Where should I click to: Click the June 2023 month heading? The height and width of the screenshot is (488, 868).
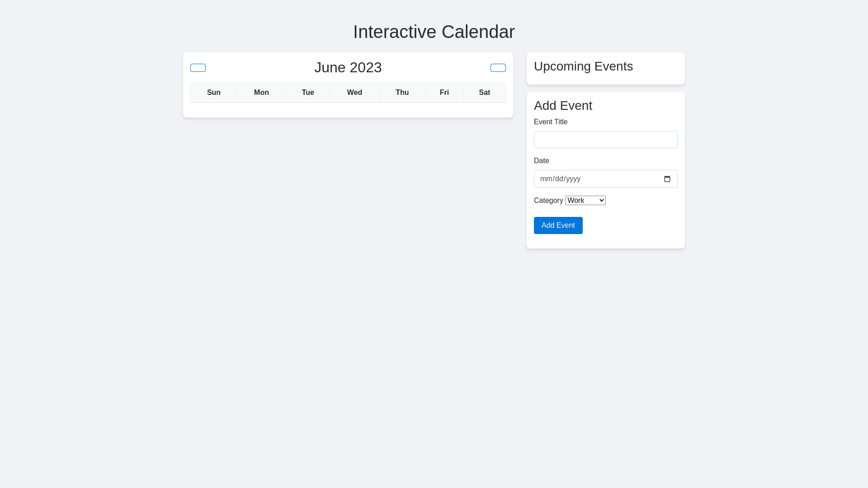point(348,67)
